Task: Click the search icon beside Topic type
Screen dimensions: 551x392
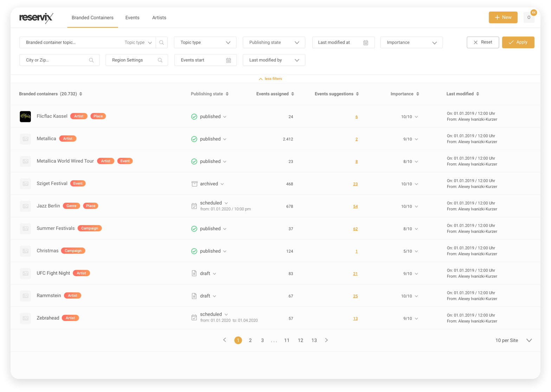Action: click(162, 43)
